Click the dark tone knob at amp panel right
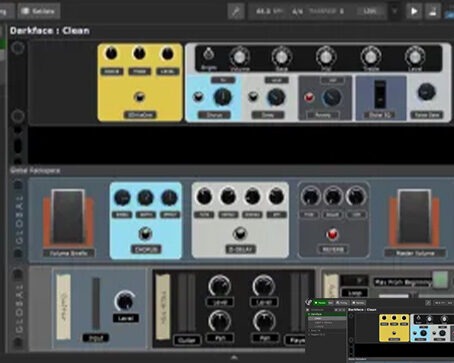454x363 pixels. coord(427,92)
